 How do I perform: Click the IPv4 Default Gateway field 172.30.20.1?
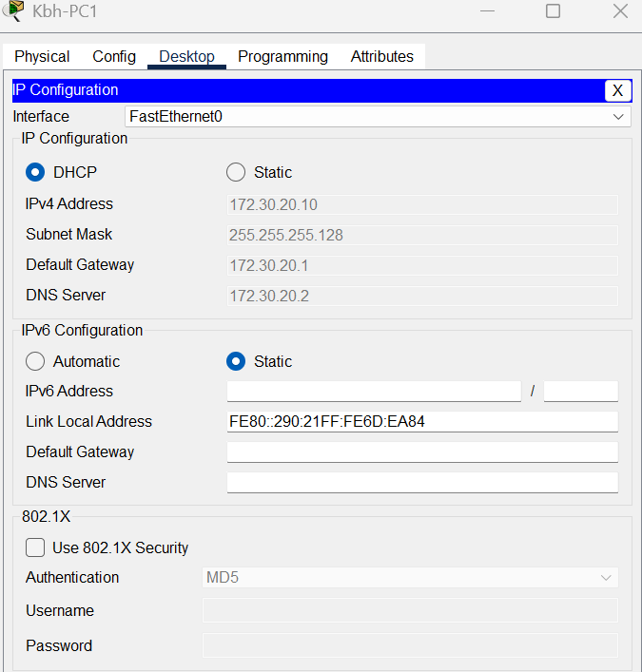[422, 266]
